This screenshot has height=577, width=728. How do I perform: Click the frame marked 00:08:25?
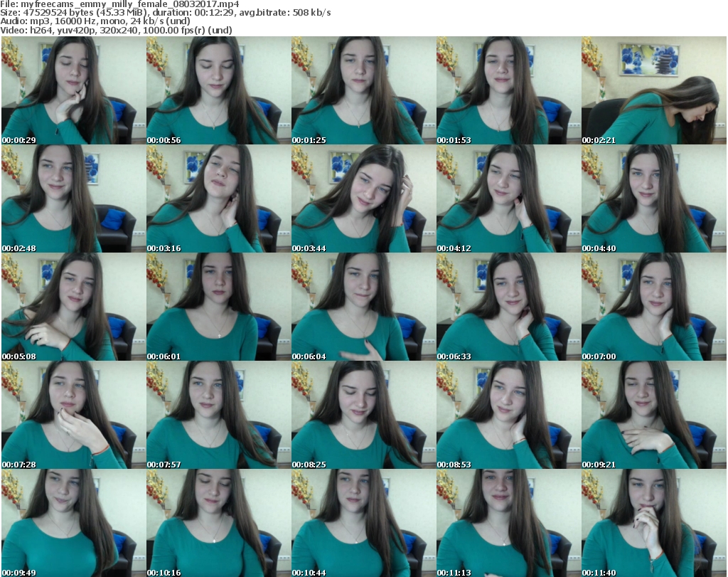(x=363, y=415)
